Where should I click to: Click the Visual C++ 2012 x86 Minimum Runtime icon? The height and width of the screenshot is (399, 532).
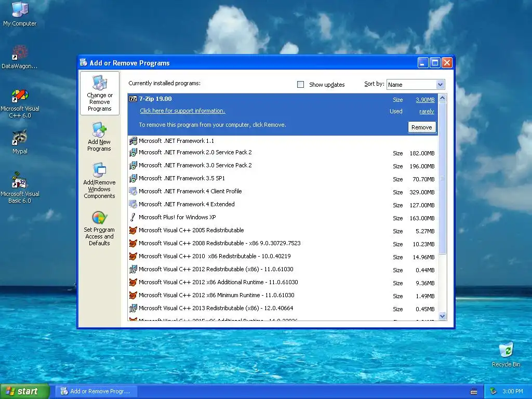pyautogui.click(x=133, y=295)
